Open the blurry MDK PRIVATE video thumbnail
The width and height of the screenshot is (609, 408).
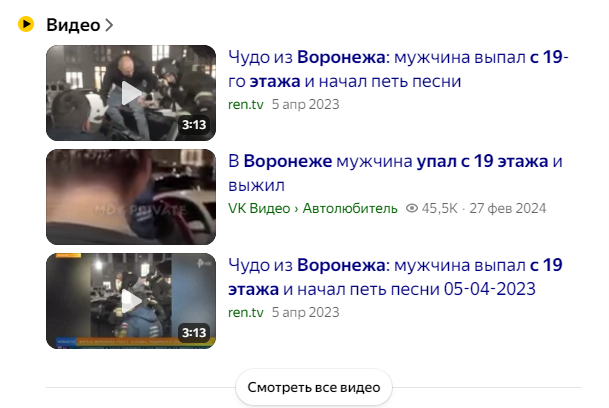click(x=131, y=197)
